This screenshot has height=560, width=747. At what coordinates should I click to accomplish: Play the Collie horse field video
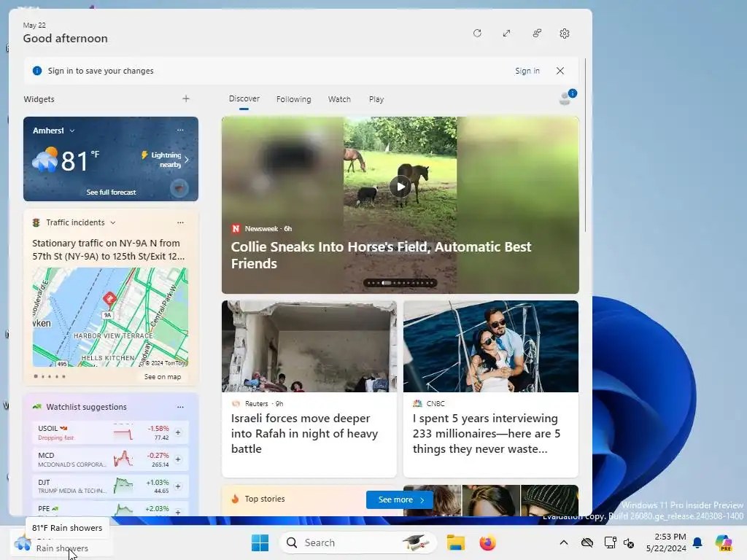tap(400, 186)
